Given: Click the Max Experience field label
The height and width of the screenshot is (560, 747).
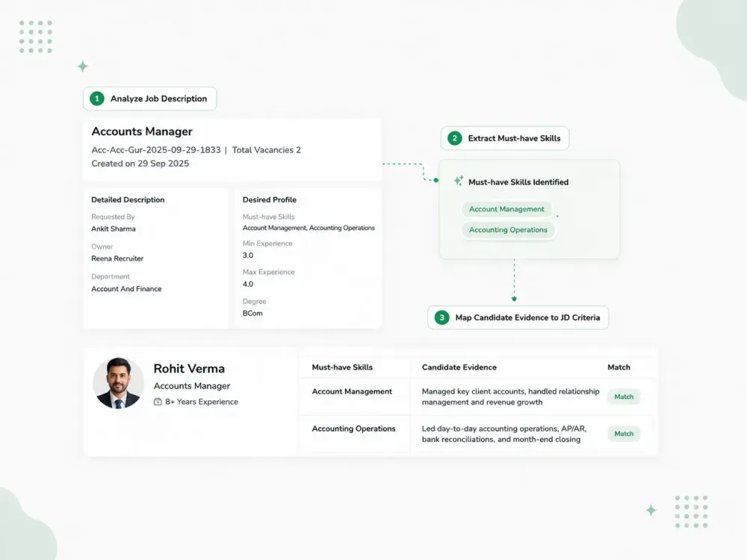Looking at the screenshot, I should [269, 273].
